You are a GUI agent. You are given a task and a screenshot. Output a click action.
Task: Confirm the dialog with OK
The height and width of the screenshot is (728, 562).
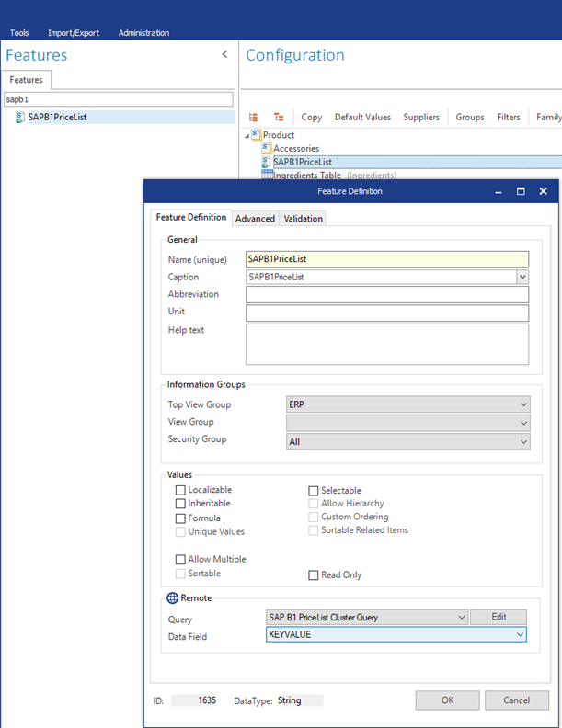tap(447, 700)
